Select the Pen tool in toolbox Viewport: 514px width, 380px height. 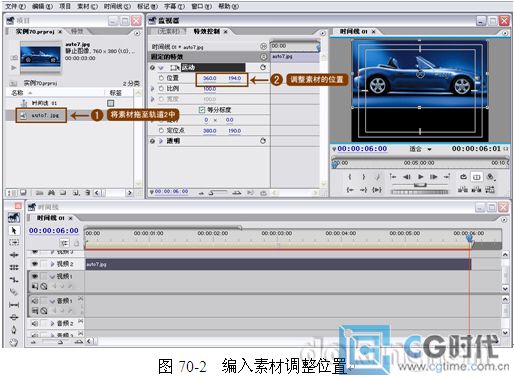(x=14, y=330)
